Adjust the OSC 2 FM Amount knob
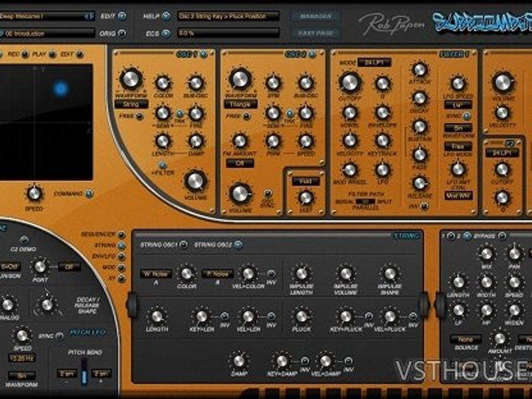The image size is (532, 399). (x=240, y=141)
